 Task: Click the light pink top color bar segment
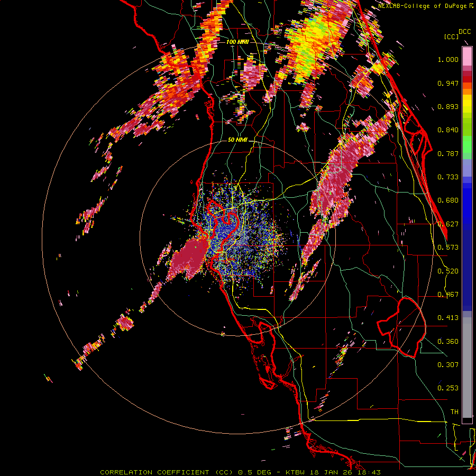tap(467, 56)
